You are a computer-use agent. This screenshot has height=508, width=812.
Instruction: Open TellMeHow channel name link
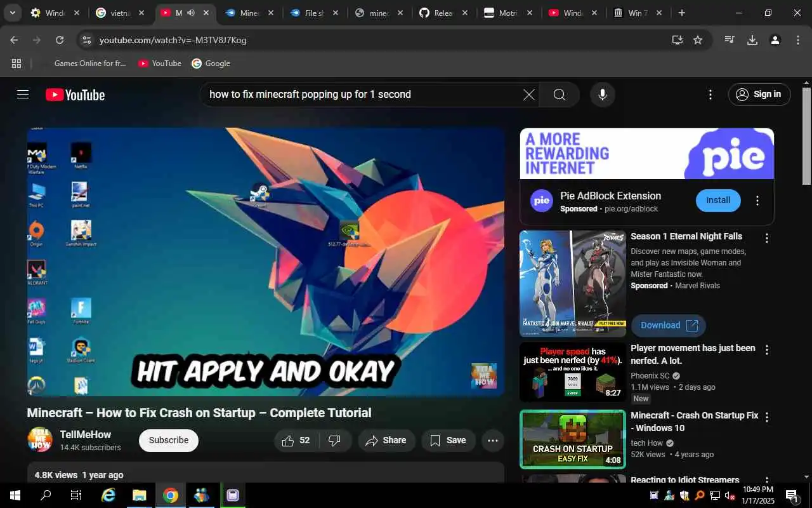[86, 434]
